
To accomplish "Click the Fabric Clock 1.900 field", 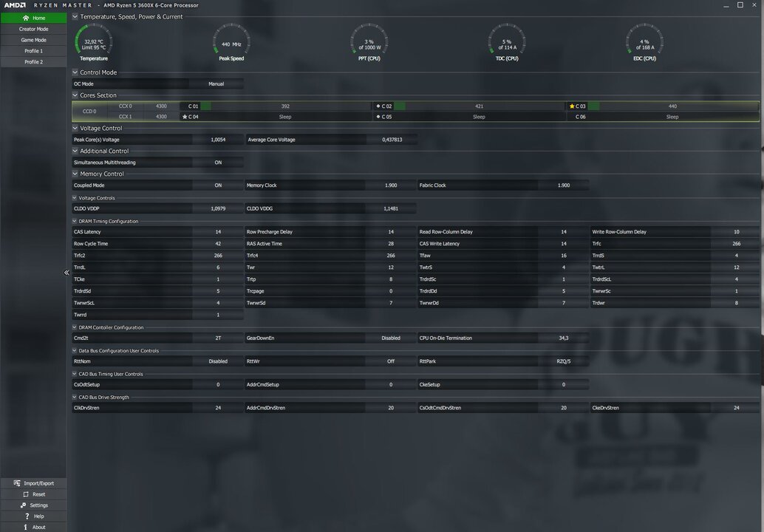I will (563, 185).
